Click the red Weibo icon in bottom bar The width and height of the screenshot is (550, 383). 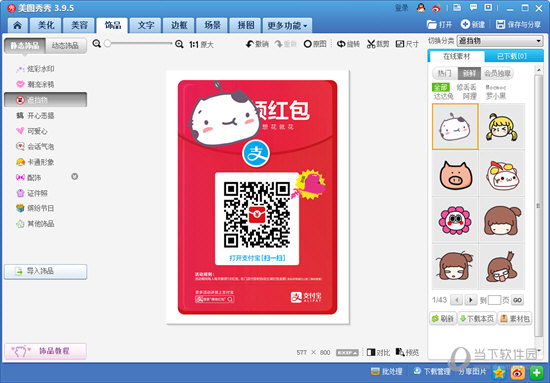coord(518,372)
